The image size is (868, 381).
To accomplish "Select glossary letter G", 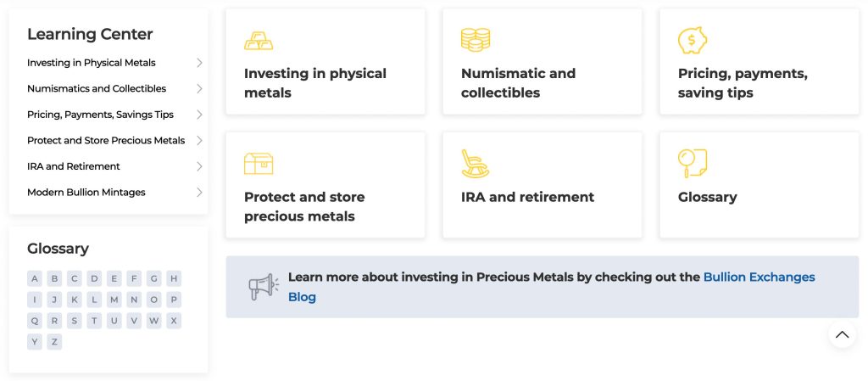I will point(153,278).
